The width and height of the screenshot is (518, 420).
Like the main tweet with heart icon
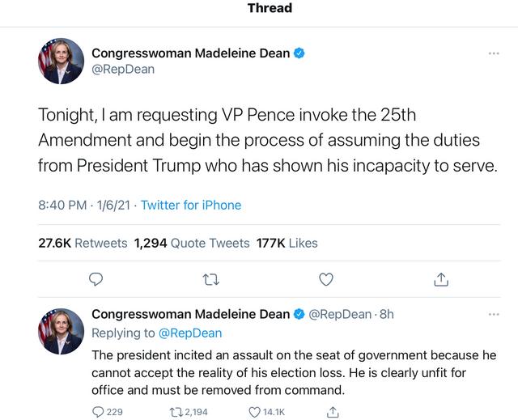click(326, 279)
